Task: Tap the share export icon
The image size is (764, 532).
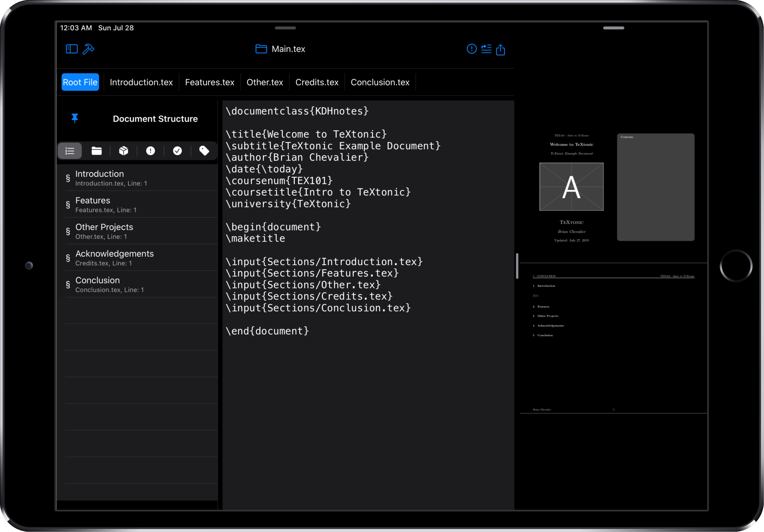Action: [x=500, y=49]
